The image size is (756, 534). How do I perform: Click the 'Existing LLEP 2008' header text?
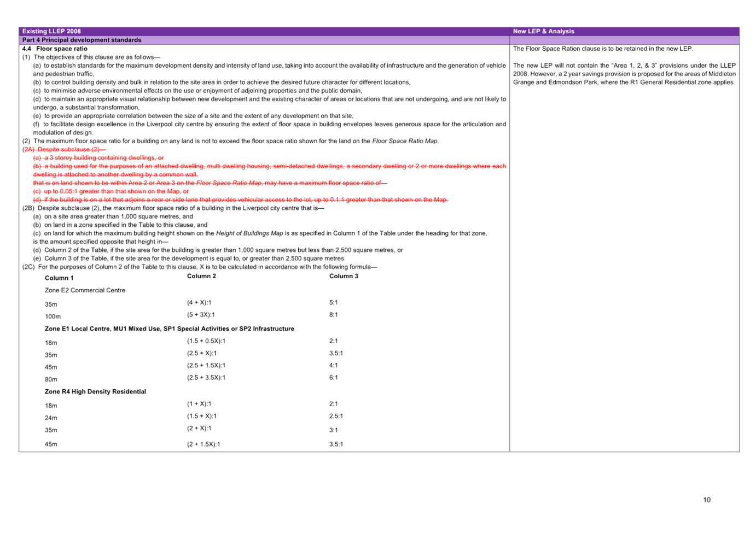point(51,31)
